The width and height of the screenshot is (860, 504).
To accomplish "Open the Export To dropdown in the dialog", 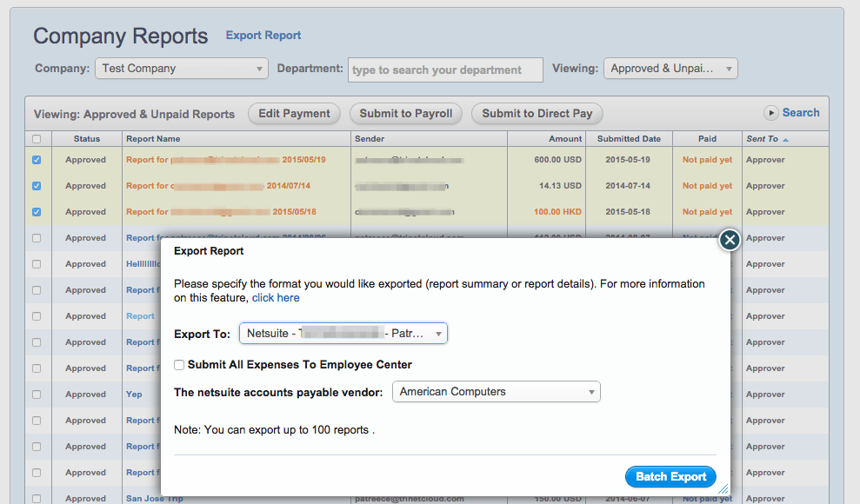I will 340,333.
